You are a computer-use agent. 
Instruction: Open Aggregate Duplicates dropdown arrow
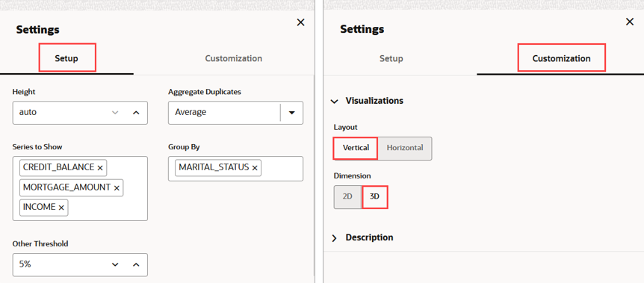click(292, 113)
